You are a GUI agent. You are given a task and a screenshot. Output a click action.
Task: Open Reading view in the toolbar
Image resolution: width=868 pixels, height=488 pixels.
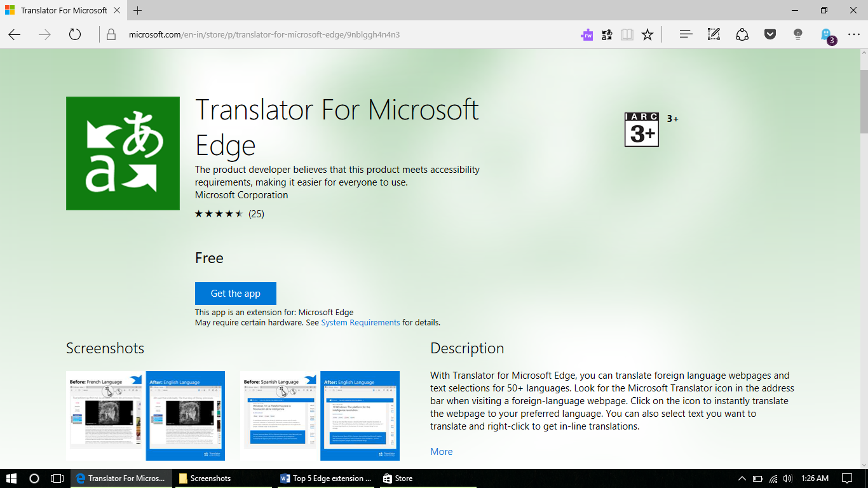point(627,34)
